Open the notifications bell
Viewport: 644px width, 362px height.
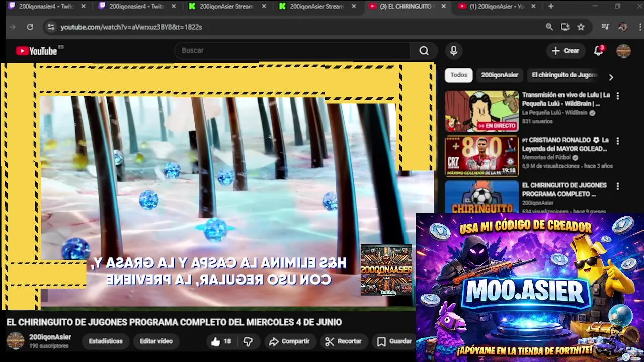click(598, 51)
